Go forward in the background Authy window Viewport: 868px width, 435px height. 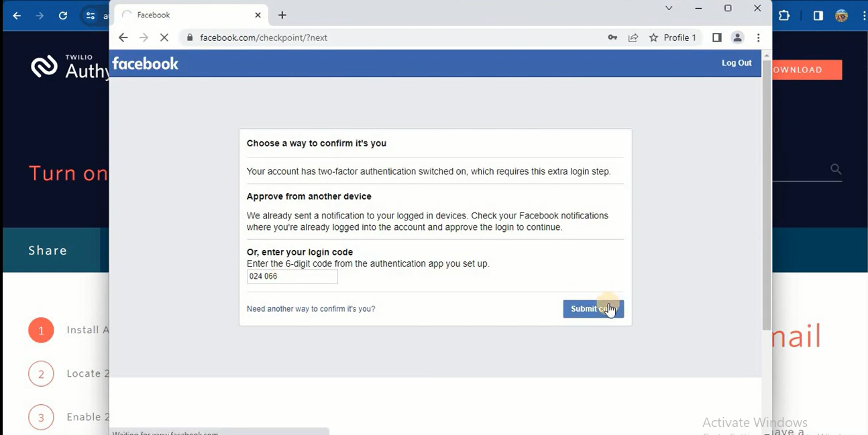[x=40, y=15]
